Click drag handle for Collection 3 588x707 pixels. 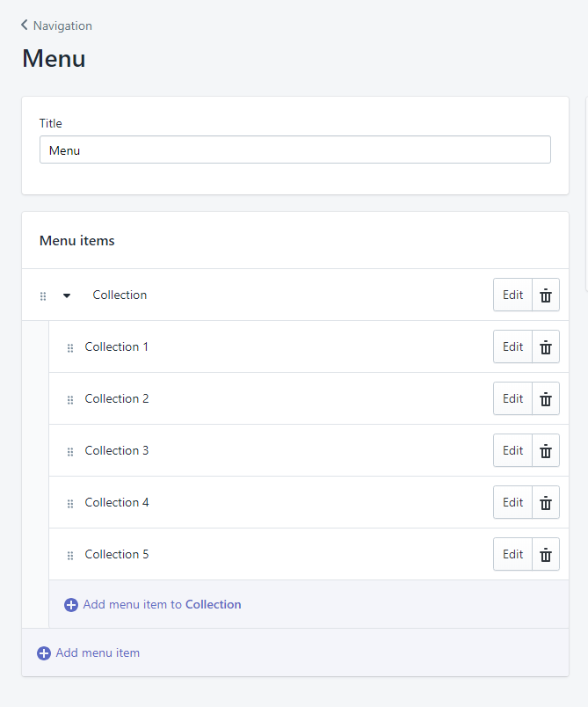pyautogui.click(x=70, y=452)
